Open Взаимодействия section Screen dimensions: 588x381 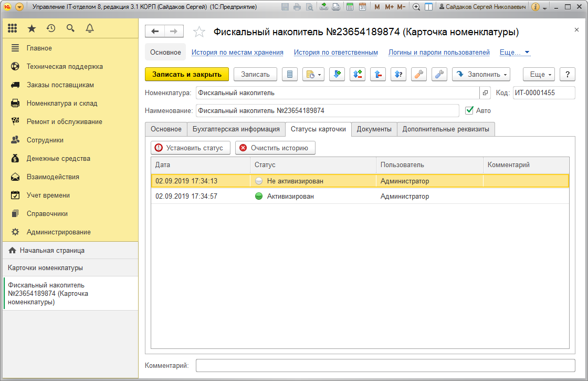[70, 177]
